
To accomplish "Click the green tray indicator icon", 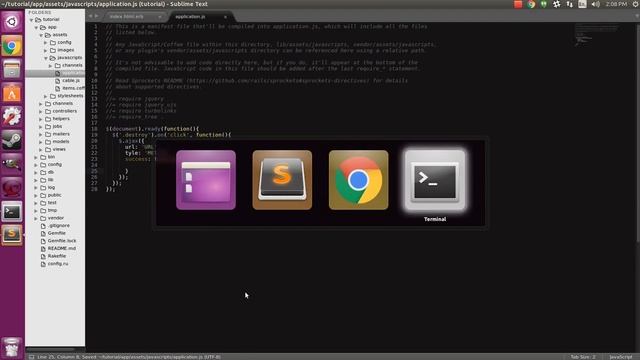I will 544,4.
